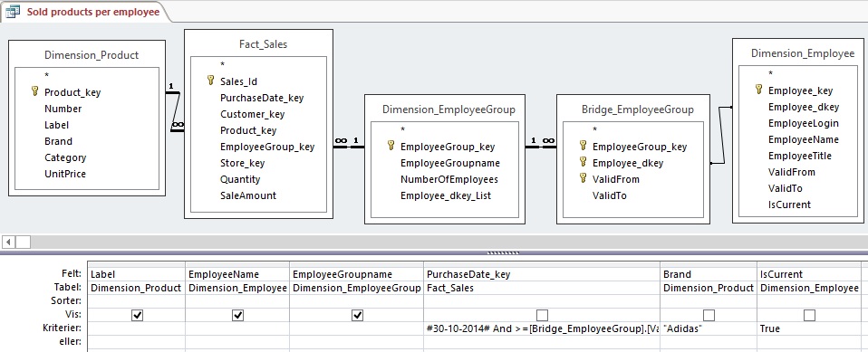Click the Sales_Id primary key icon

(x=210, y=81)
